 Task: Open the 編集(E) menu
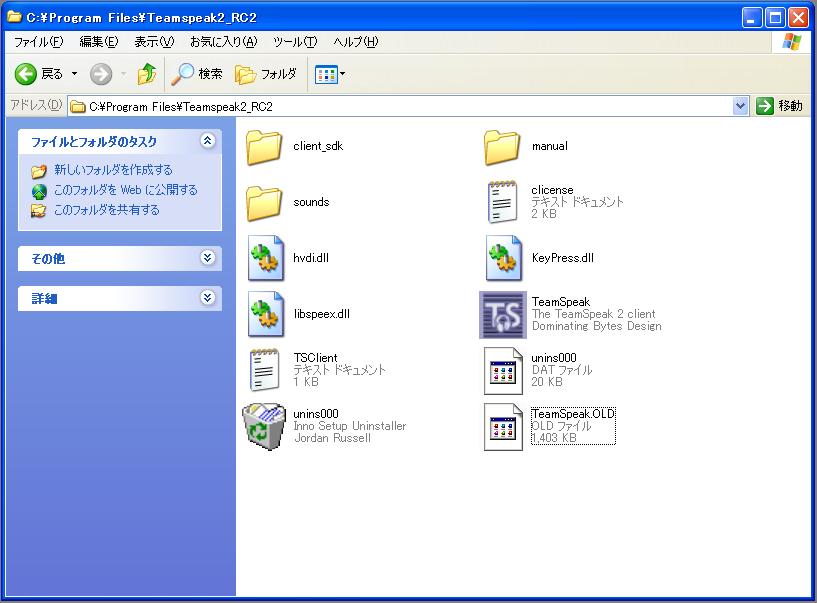(98, 42)
